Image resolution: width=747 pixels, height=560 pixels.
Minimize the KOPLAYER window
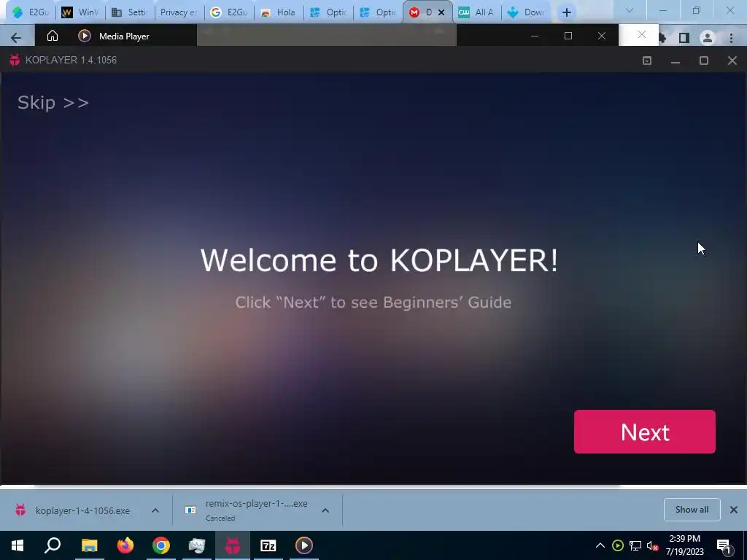click(x=675, y=61)
